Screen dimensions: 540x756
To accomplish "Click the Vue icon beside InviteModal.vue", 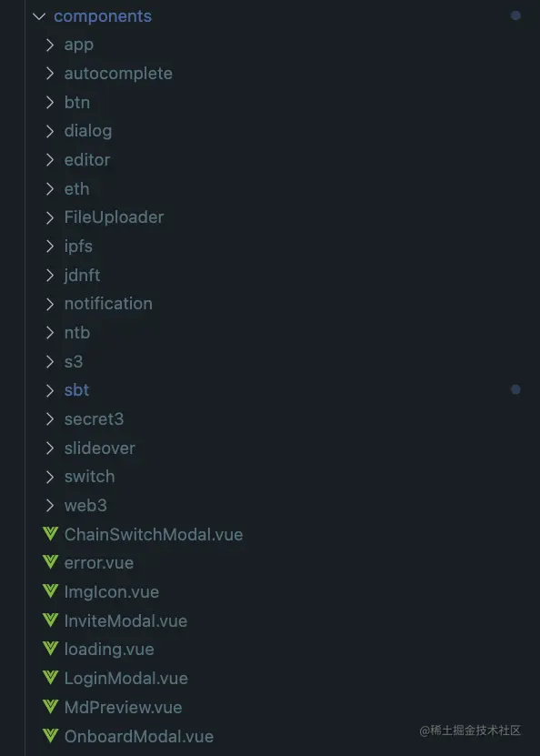I will pyautogui.click(x=51, y=620).
